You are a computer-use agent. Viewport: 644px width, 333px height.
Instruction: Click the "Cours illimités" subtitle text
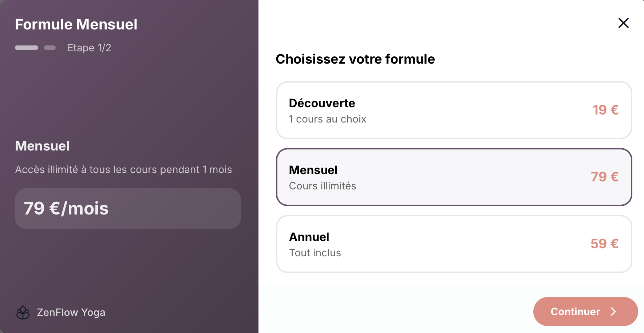(x=322, y=186)
